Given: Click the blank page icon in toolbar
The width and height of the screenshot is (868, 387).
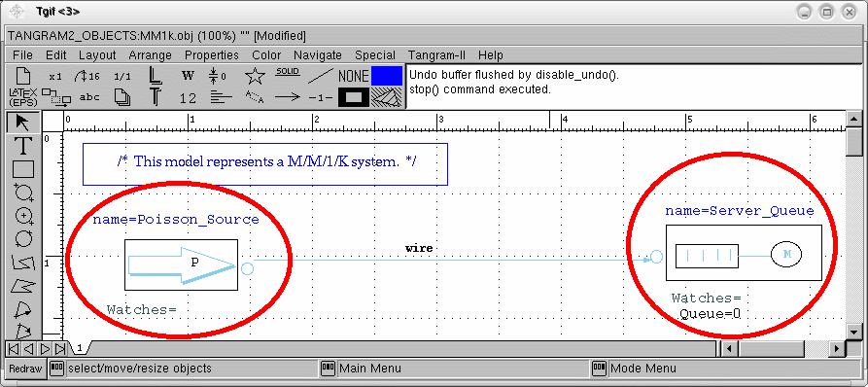Looking at the screenshot, I should [x=22, y=76].
